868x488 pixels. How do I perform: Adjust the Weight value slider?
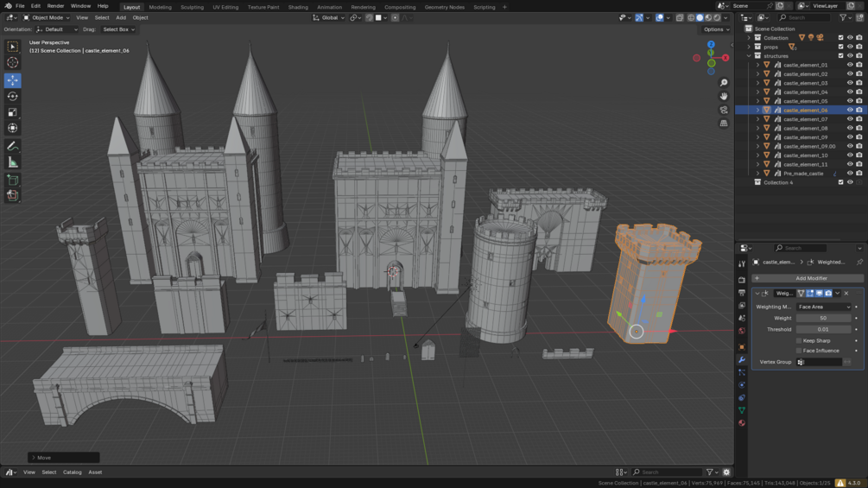824,318
